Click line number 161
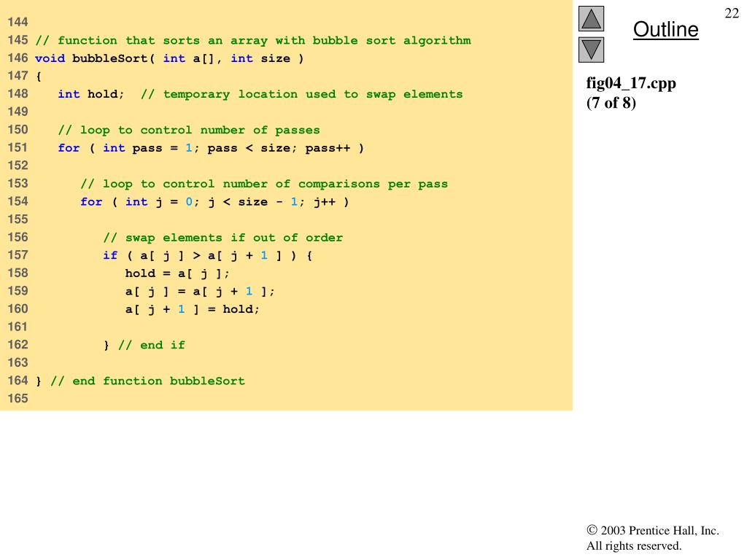Screen dimensions: 747x560 click(18, 327)
